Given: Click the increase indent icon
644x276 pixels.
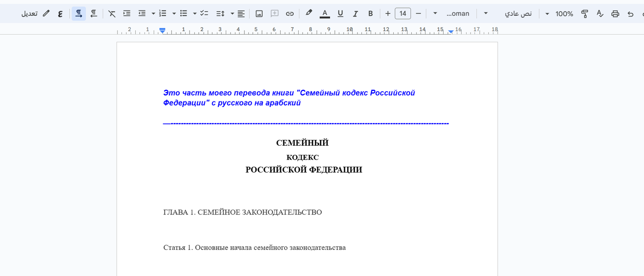Looking at the screenshot, I should [127, 14].
